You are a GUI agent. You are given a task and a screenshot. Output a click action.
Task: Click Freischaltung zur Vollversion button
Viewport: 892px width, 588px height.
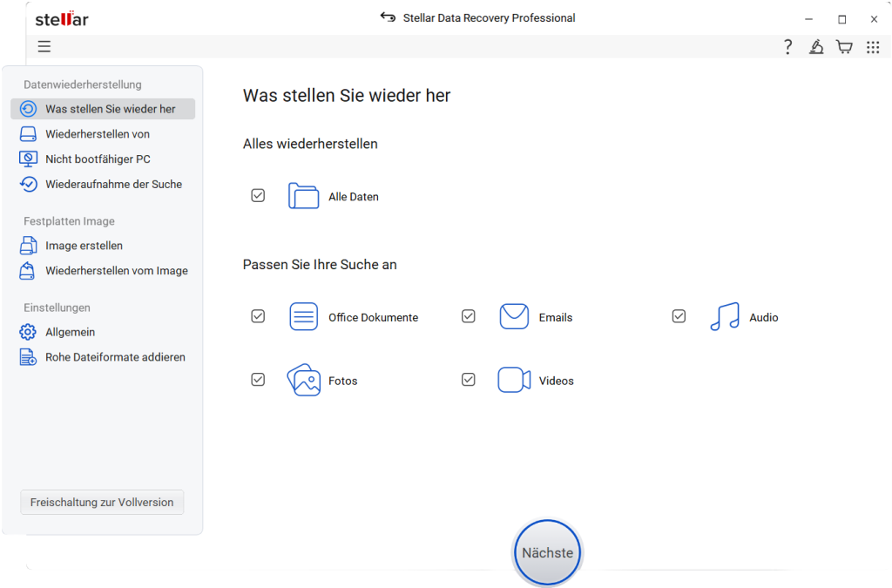click(102, 502)
